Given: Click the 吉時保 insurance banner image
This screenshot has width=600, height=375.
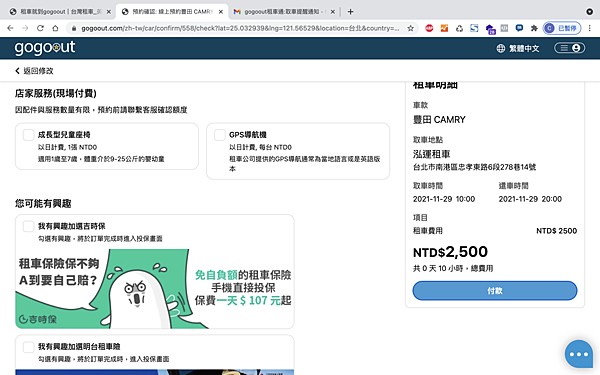Looking at the screenshot, I should point(155,289).
